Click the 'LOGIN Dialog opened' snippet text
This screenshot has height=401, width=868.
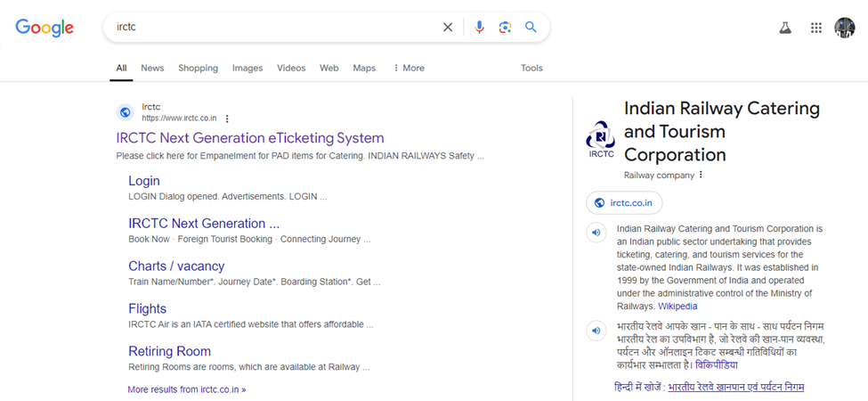[228, 197]
